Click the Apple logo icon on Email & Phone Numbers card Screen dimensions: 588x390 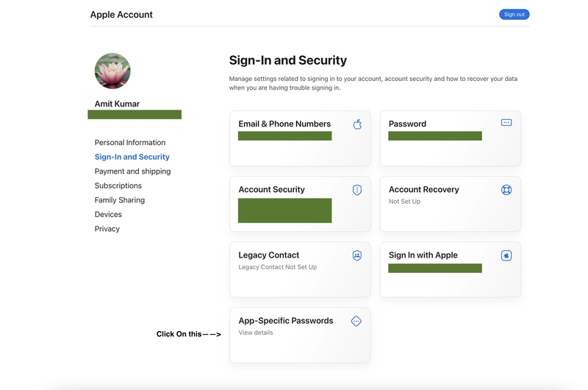[357, 124]
